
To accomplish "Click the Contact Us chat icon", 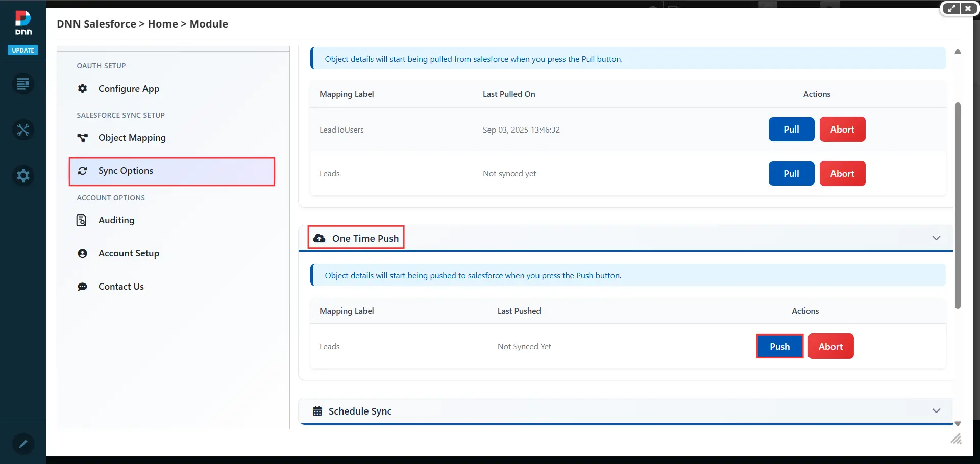I will pyautogui.click(x=82, y=287).
